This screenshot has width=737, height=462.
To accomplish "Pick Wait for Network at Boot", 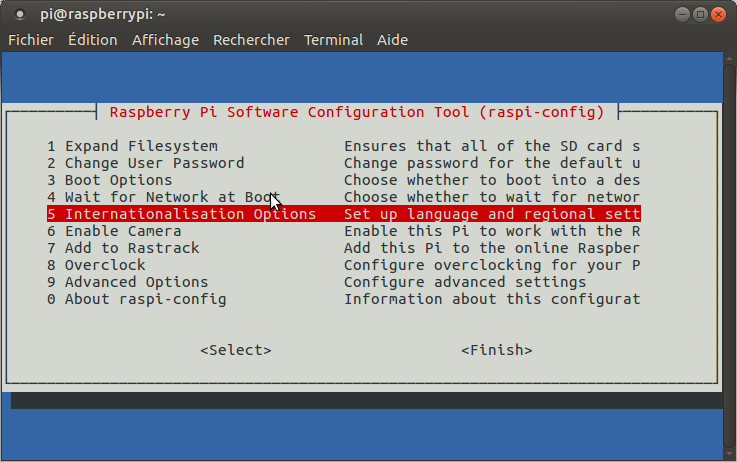I will coord(162,197).
